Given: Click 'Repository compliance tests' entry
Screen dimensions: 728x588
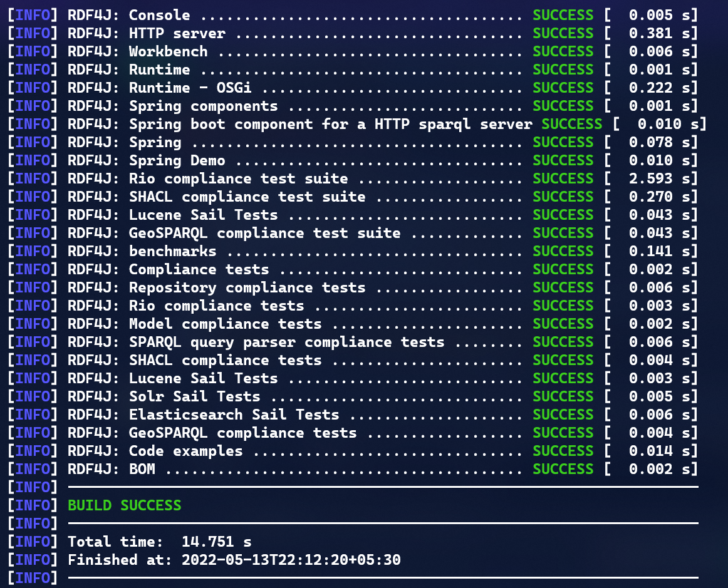Looking at the screenshot, I should tap(247, 287).
